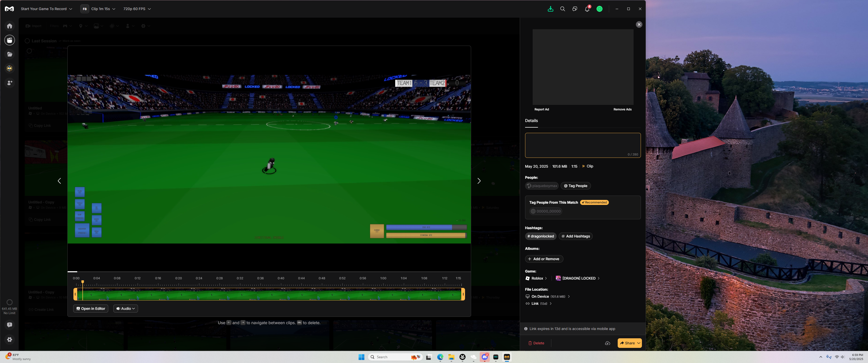
Task: Delete the current clip
Action: [x=536, y=343]
